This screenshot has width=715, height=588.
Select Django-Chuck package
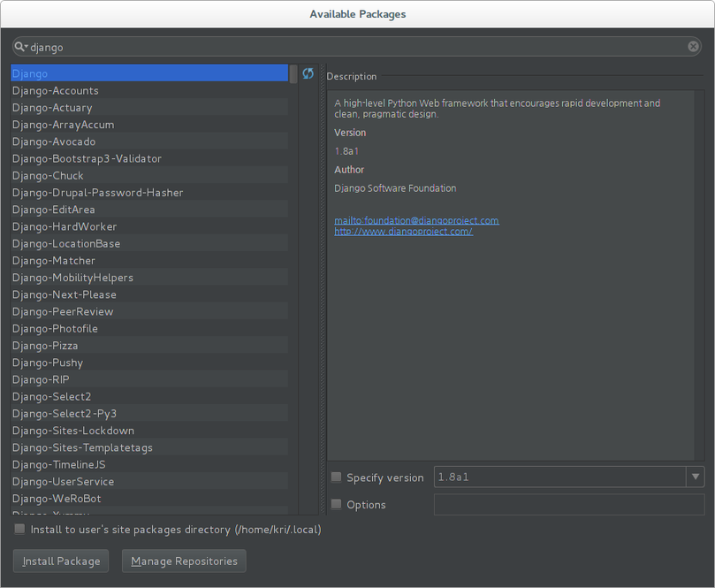149,175
